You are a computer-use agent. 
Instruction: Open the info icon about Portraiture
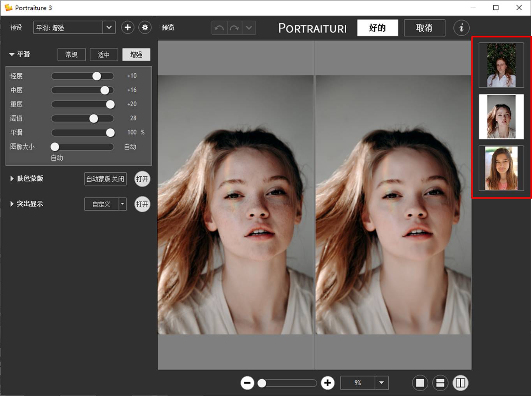point(461,28)
